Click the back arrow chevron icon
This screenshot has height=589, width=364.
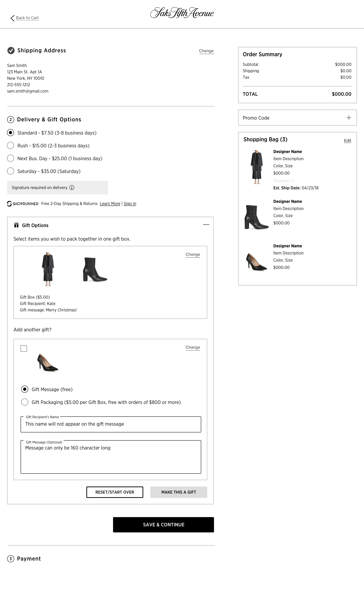(x=12, y=18)
